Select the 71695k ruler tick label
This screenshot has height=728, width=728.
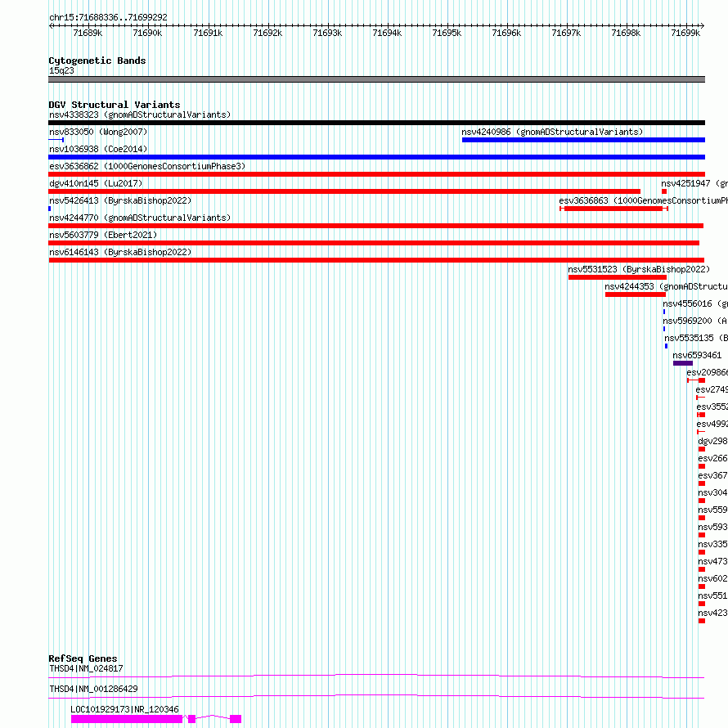click(x=447, y=33)
